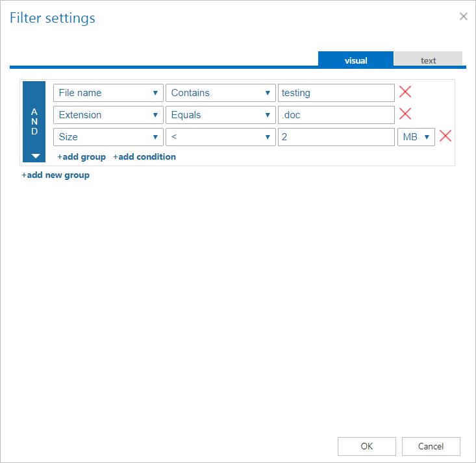This screenshot has height=463, width=476.
Task: Open the Contains operator dropdown
Action: click(x=220, y=93)
